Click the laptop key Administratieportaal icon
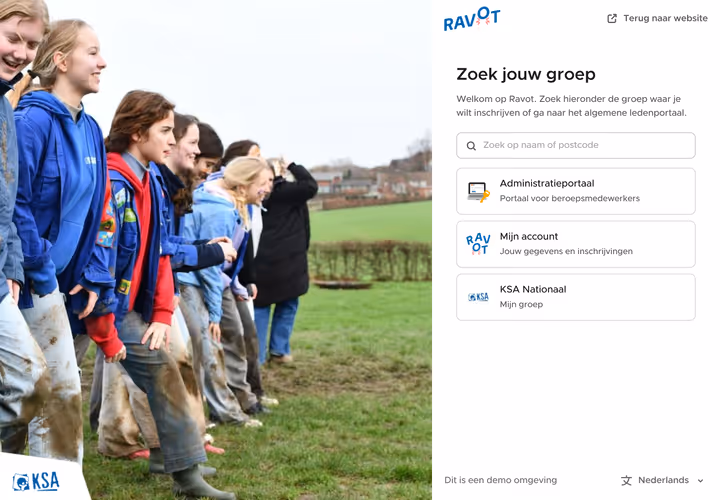The image size is (720, 500). click(x=478, y=191)
